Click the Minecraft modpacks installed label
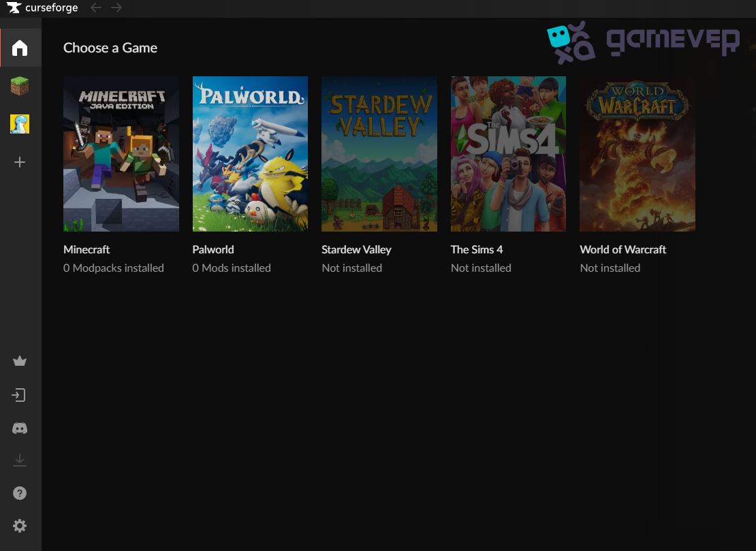This screenshot has height=551, width=756. click(x=113, y=268)
